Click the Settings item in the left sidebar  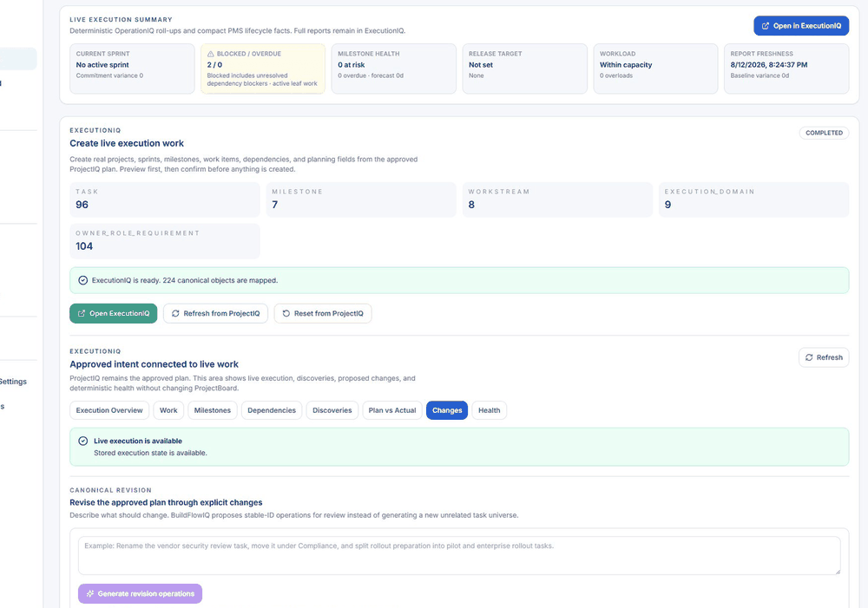click(13, 381)
